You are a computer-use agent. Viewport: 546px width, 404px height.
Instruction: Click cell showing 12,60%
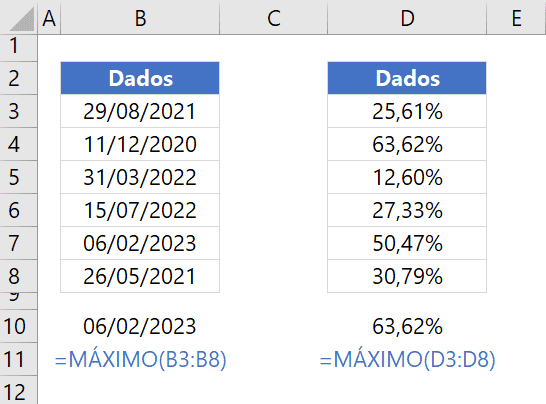tap(407, 177)
